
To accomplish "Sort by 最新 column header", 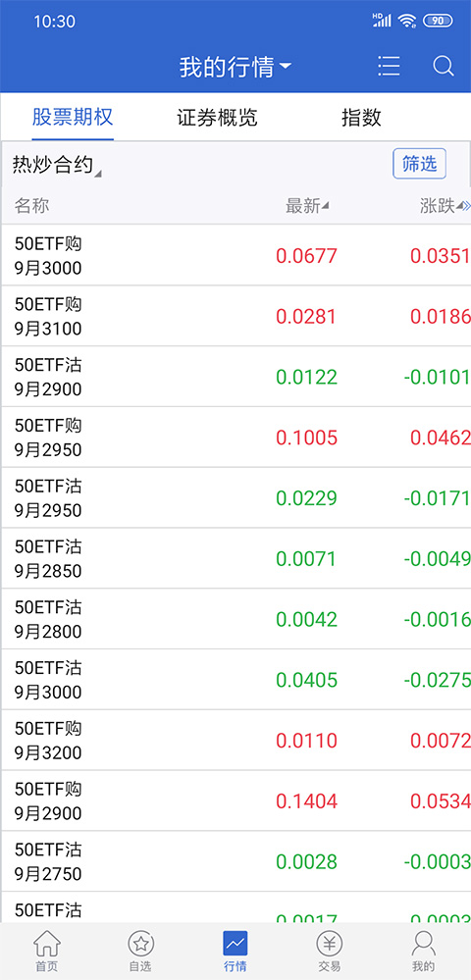I will (x=307, y=206).
